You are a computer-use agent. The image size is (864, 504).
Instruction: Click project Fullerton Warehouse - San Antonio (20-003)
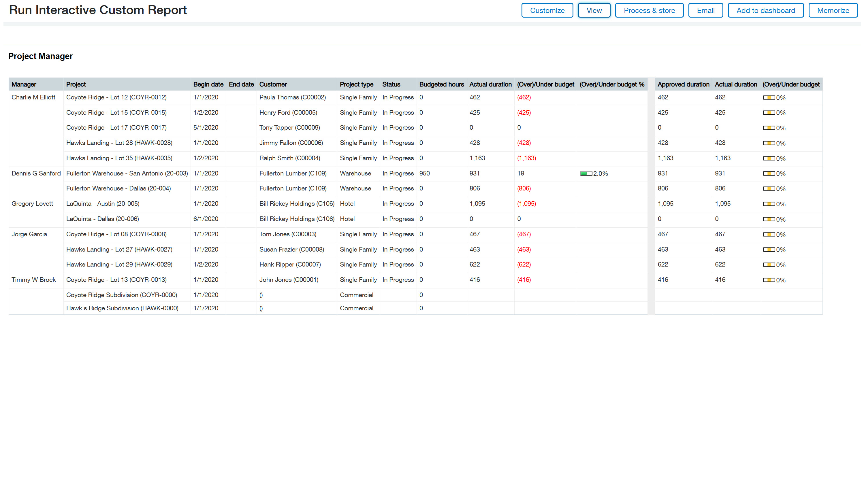click(127, 173)
